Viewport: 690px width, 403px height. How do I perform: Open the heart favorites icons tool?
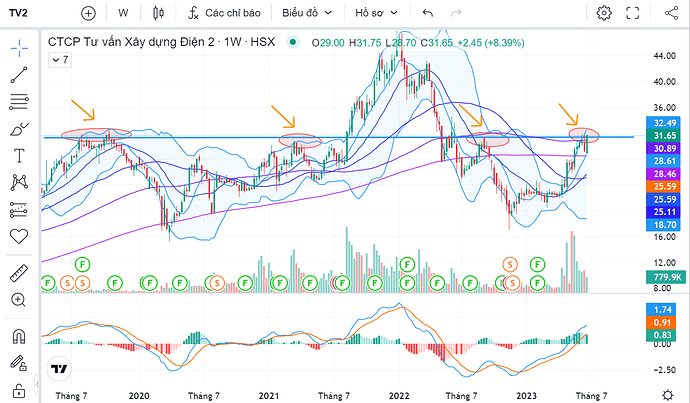(x=19, y=236)
